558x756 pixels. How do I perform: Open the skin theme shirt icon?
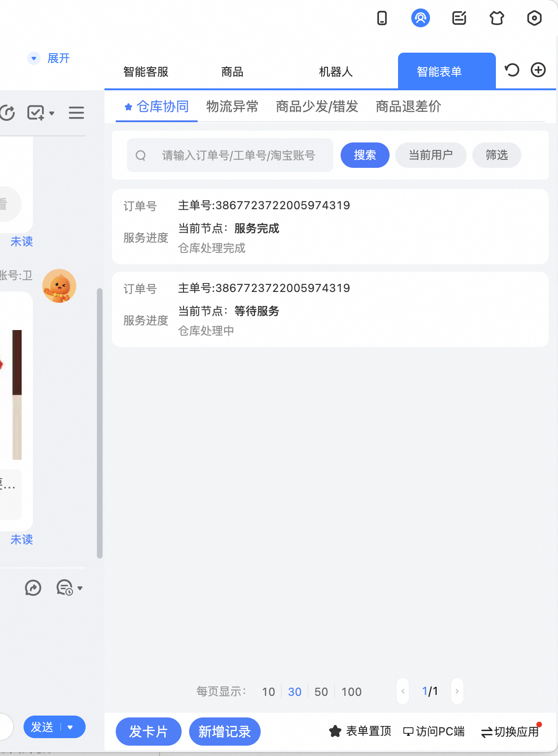pos(496,18)
